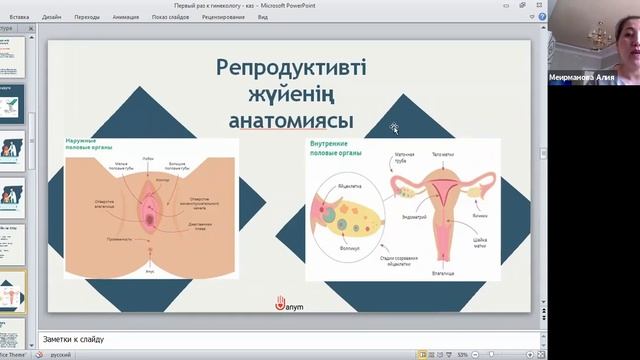Open PowerPoint help with the question mark icon
The height and width of the screenshot is (360, 640).
[542, 17]
